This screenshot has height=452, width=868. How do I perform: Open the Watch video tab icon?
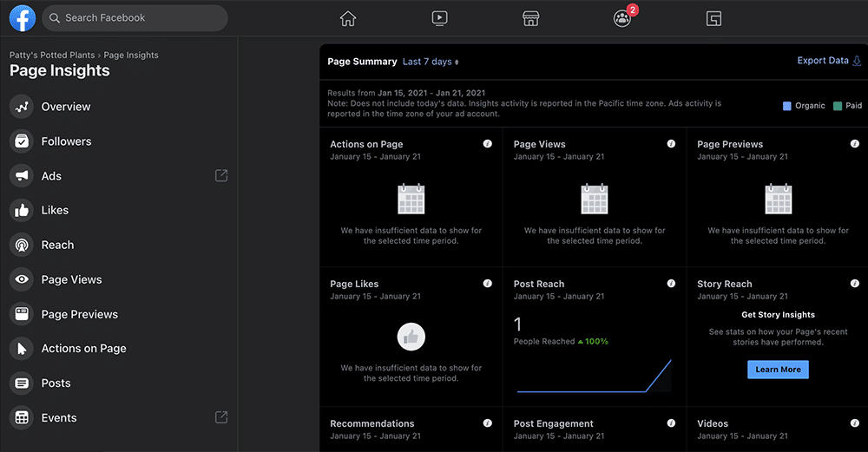coord(439,18)
